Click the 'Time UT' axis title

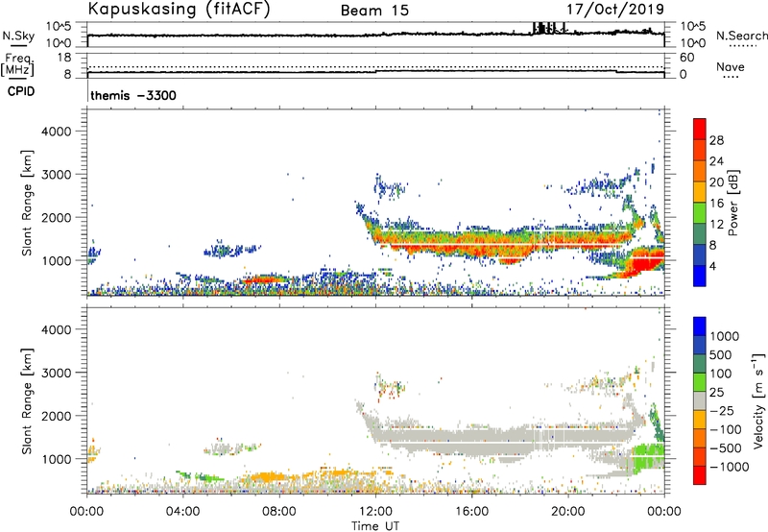(375, 526)
